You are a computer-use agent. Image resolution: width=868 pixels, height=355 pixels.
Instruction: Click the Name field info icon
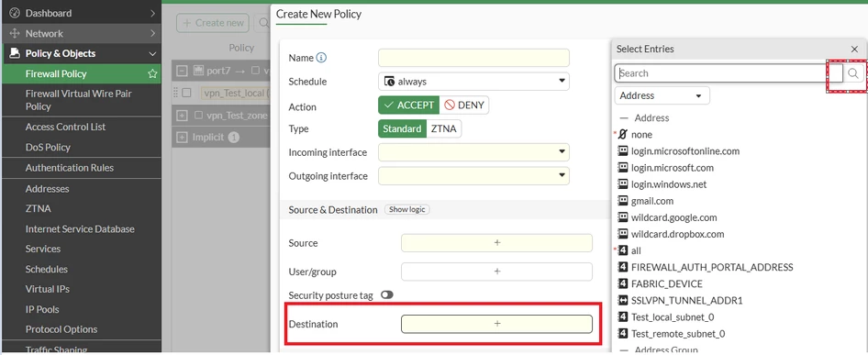click(321, 58)
